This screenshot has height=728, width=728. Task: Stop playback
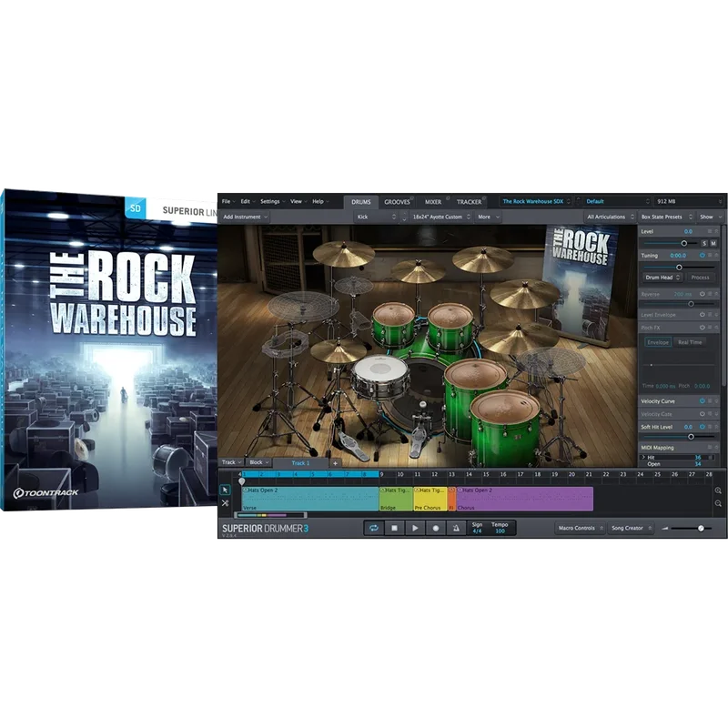(x=394, y=528)
